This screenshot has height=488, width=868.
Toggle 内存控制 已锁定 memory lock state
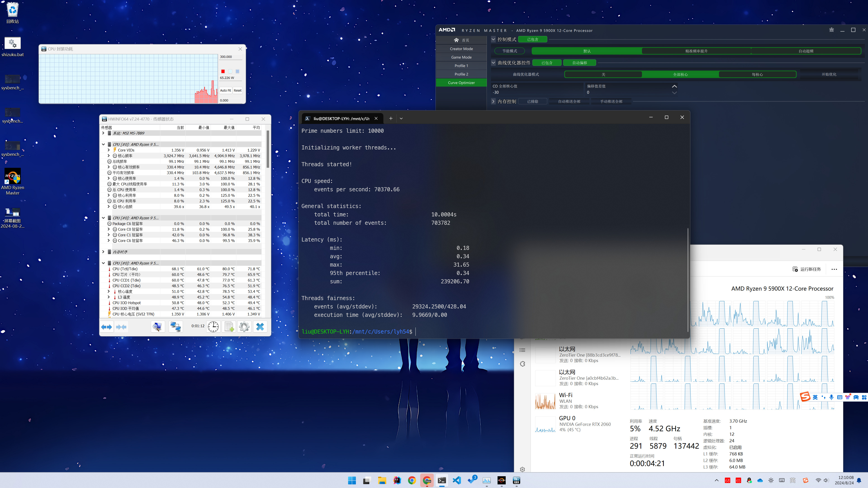[x=532, y=101]
